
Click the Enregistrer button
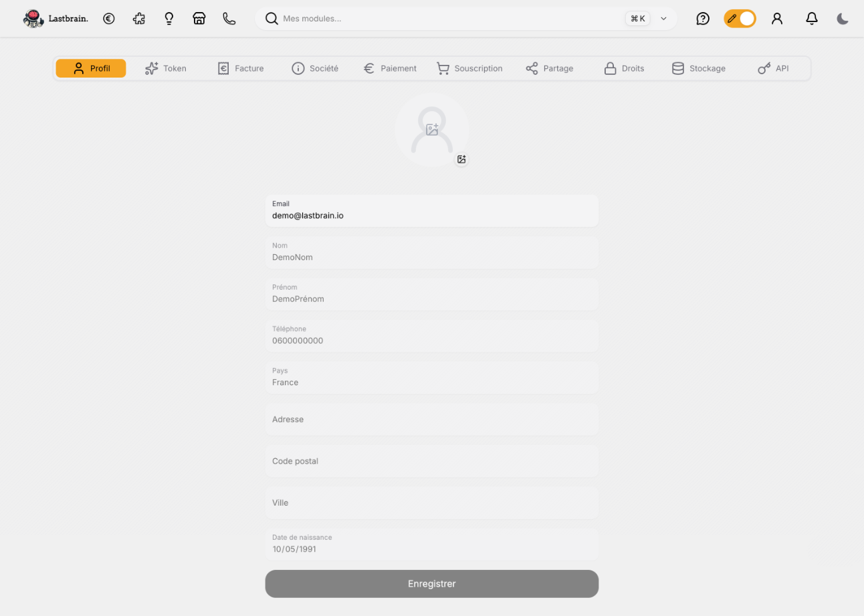pos(431,584)
